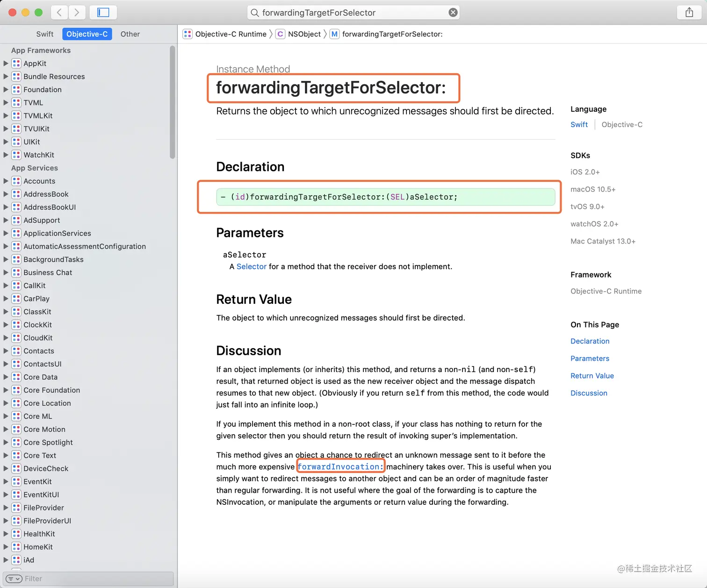Image resolution: width=707 pixels, height=588 pixels.
Task: Click the Core Spotlight framework icon
Action: tap(16, 443)
